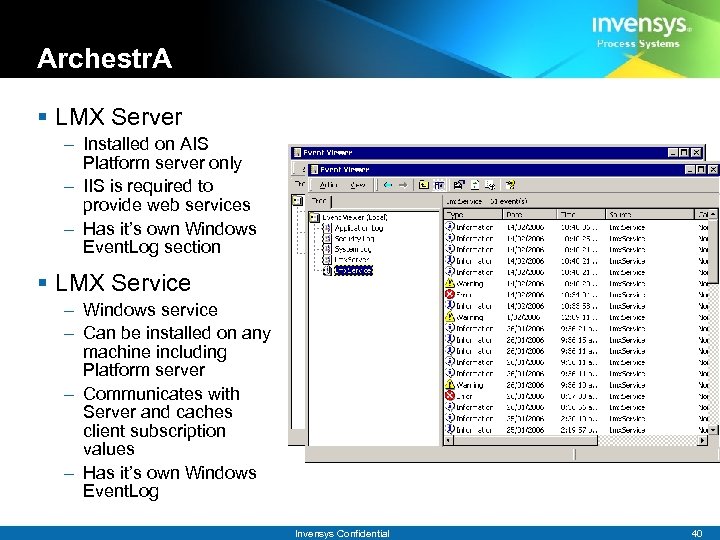Screen dimensions: 720x540
Task: Click the event list scroll up arrow
Action: [x=713, y=214]
